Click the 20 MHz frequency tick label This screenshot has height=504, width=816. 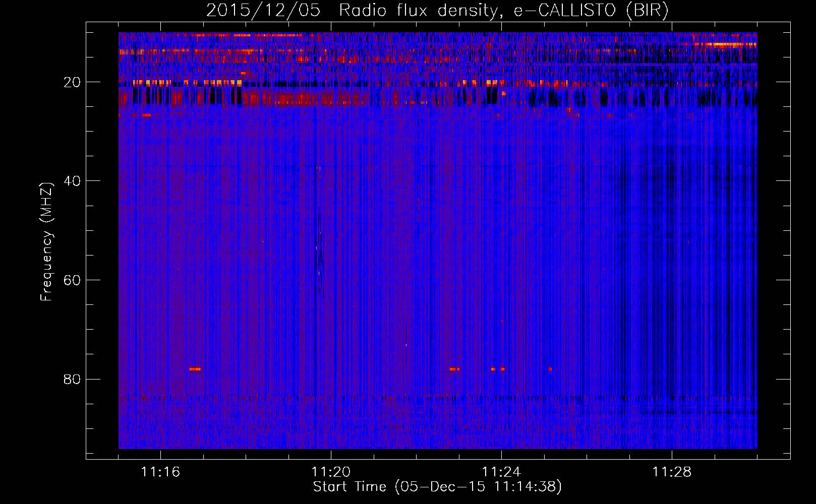73,82
